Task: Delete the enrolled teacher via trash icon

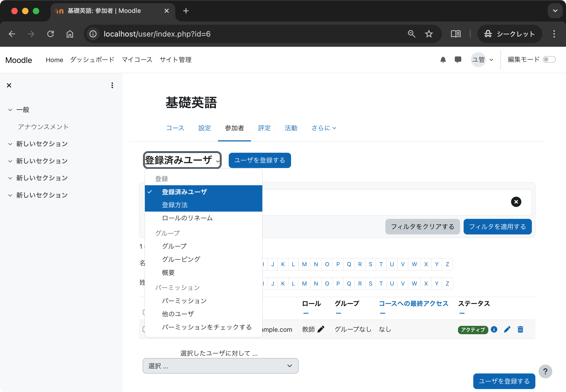Action: pyautogui.click(x=520, y=329)
